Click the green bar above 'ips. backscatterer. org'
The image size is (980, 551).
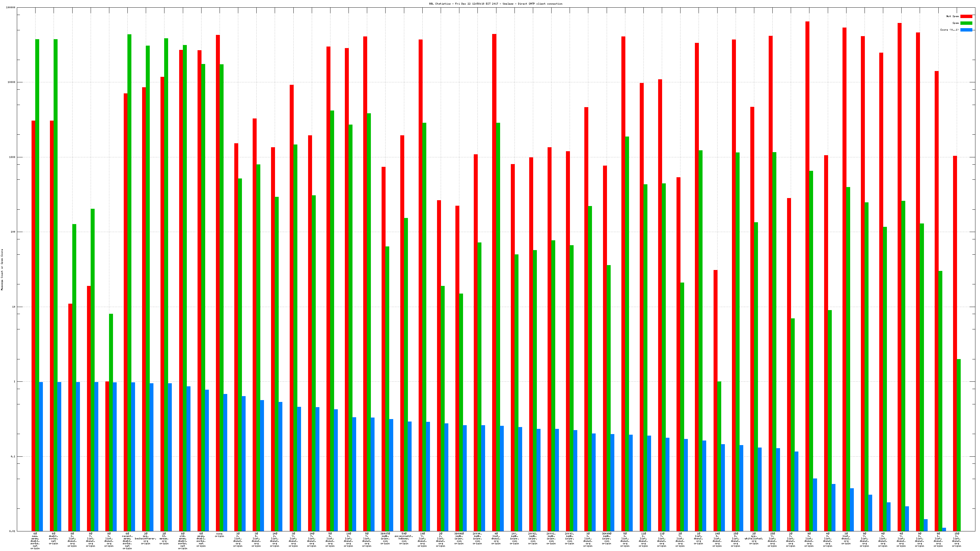(x=148, y=266)
